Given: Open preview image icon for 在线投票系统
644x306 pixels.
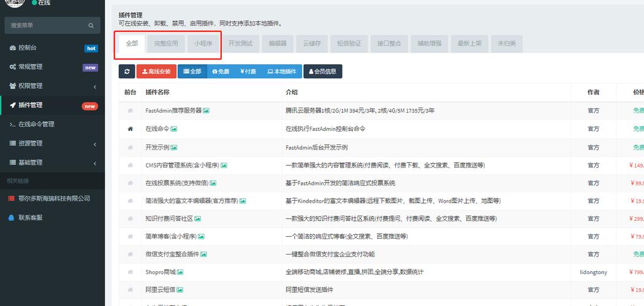Looking at the screenshot, I should click(x=213, y=183).
